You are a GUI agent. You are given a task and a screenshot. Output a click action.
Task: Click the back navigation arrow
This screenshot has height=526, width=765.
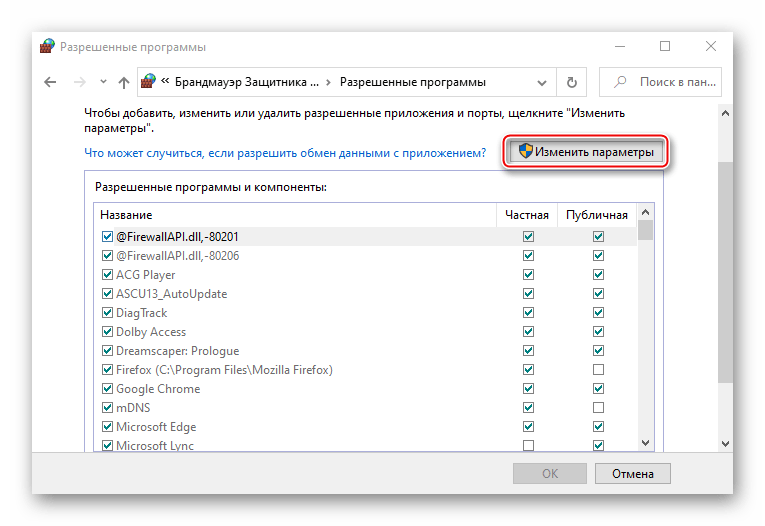50,82
